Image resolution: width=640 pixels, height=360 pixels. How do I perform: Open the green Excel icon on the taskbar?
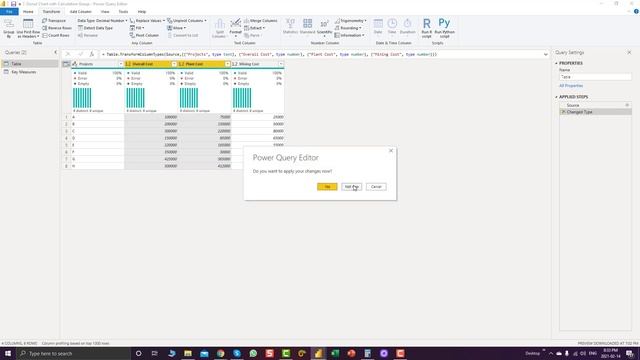pos(335,353)
